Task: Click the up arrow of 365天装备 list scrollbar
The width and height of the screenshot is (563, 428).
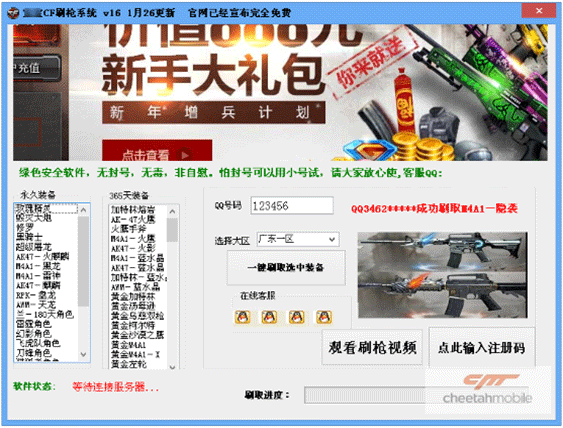Action: click(x=172, y=211)
